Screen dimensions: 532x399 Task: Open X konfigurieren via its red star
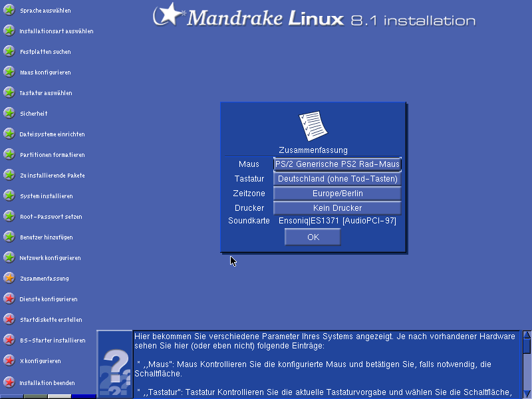[x=9, y=360]
